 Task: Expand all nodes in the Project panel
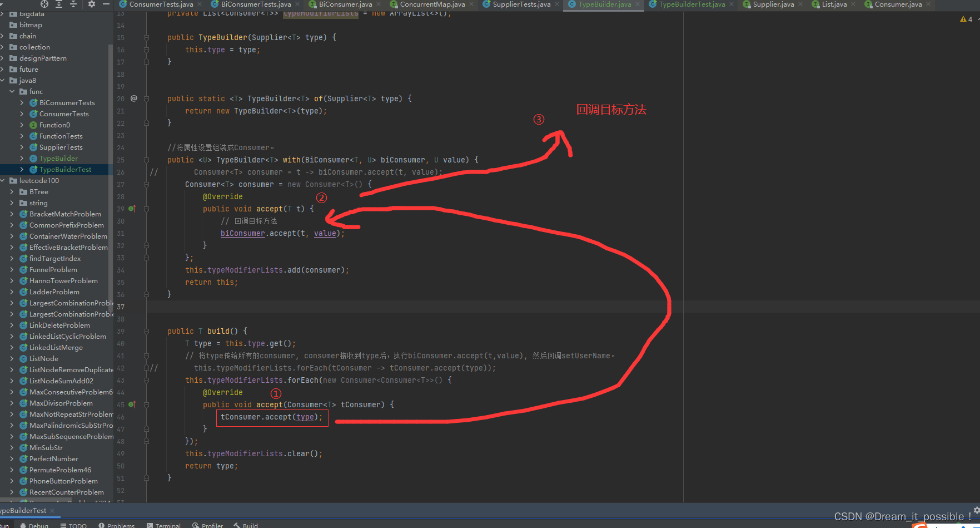tap(60, 4)
